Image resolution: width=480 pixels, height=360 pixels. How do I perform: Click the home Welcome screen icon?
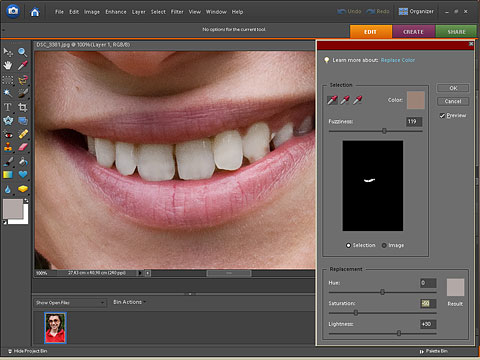click(35, 12)
